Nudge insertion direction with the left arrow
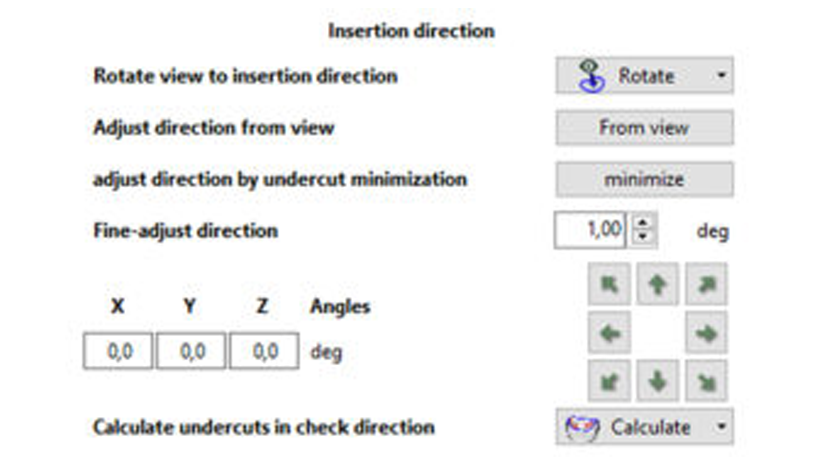Screen dimensions: 825x464 tap(609, 332)
